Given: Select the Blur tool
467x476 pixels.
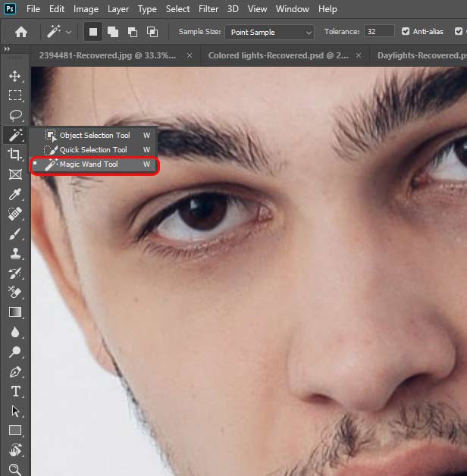Looking at the screenshot, I should coord(15,332).
